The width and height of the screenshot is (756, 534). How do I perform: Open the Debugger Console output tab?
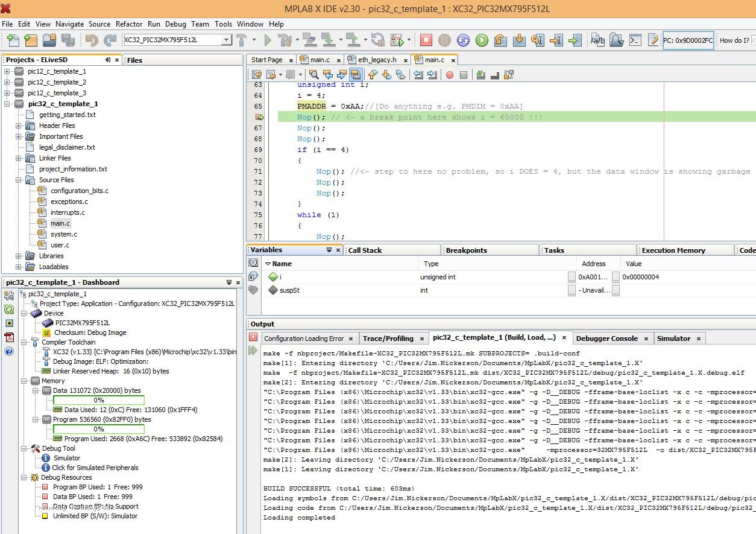click(x=606, y=339)
